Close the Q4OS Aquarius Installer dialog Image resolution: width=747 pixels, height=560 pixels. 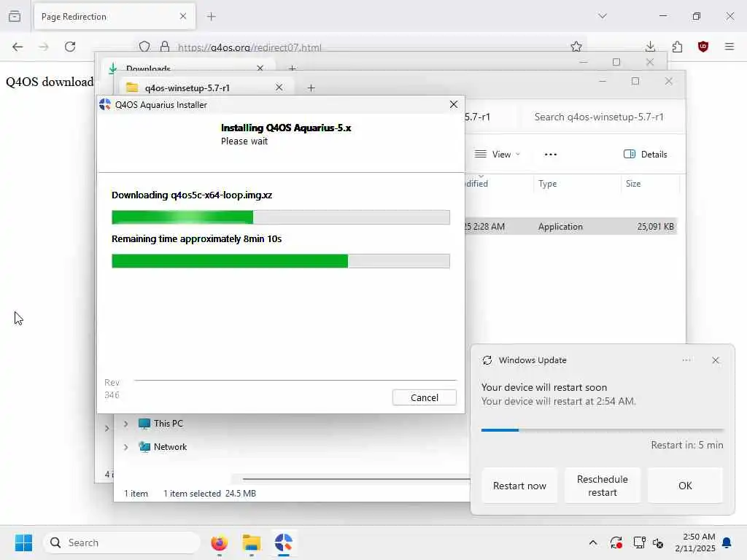(454, 104)
